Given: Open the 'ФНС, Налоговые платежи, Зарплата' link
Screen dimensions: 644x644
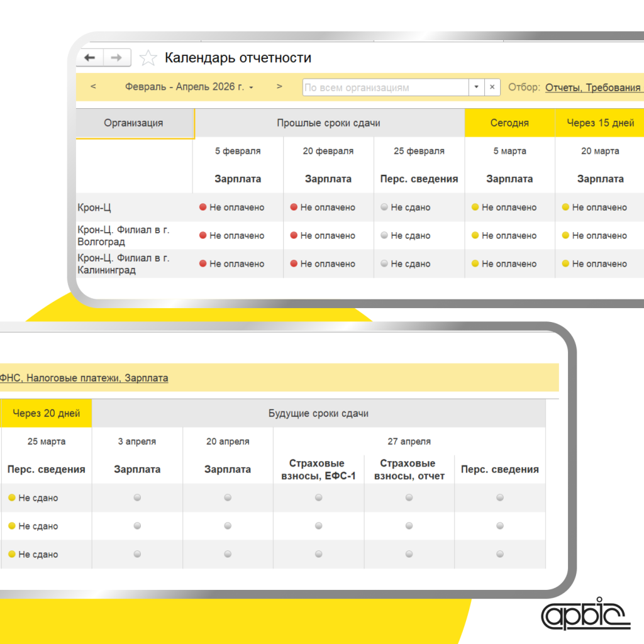Looking at the screenshot, I should (83, 378).
